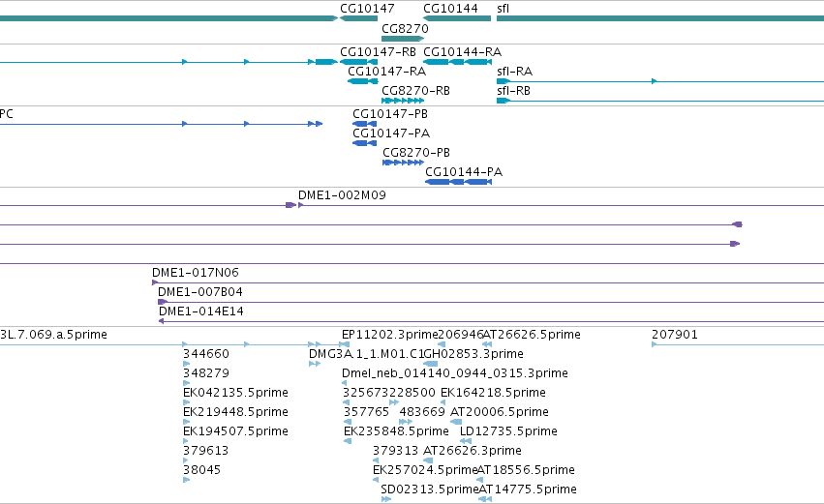Select the CG10147 gene label
This screenshot has width=824, height=504.
(367, 9)
